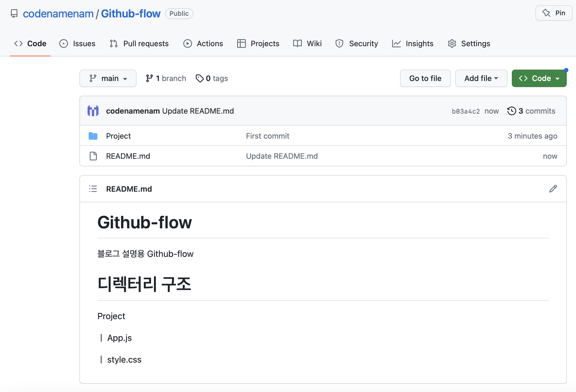Open the codenamenam commit author link
Viewport: 576px width, 392px height.
[133, 111]
